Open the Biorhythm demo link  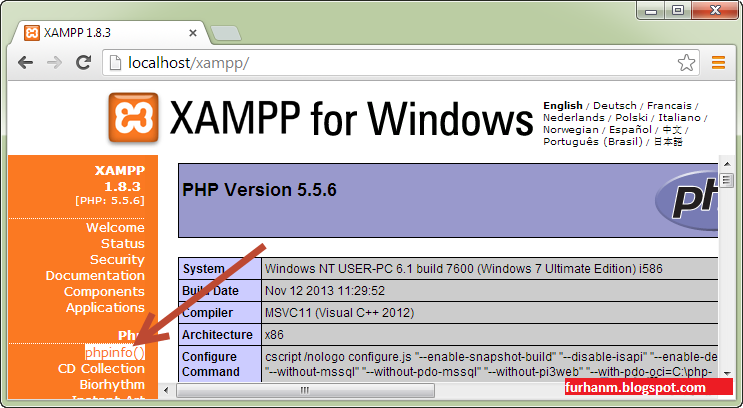pos(112,385)
